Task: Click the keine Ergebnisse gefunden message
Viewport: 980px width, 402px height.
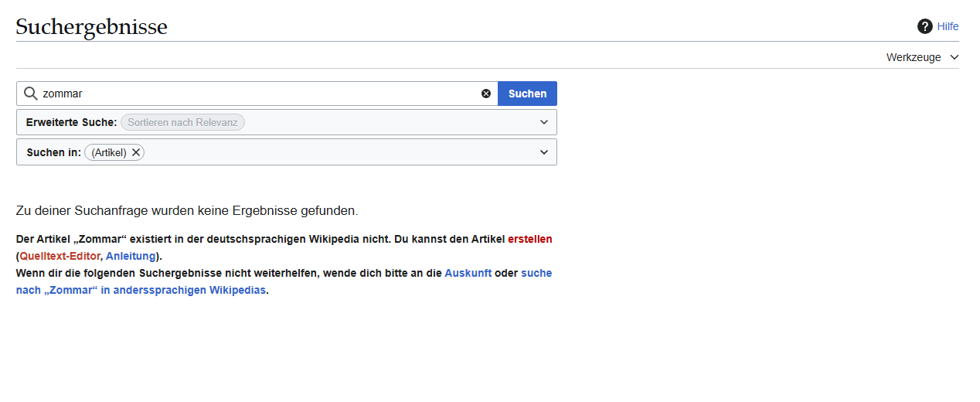Action: click(x=186, y=210)
